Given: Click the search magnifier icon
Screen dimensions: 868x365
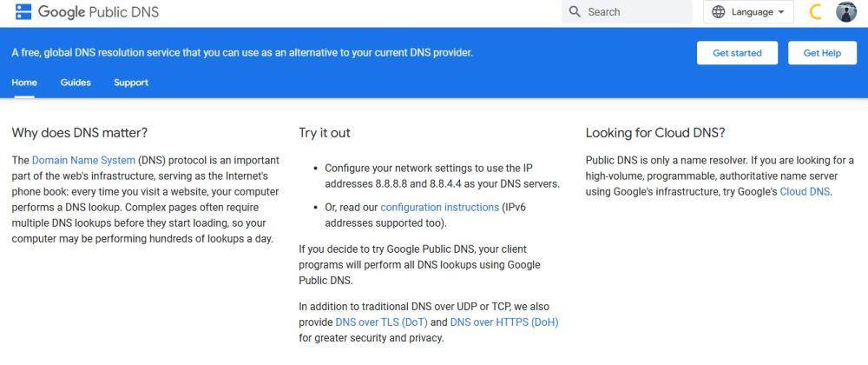Looking at the screenshot, I should point(575,11).
